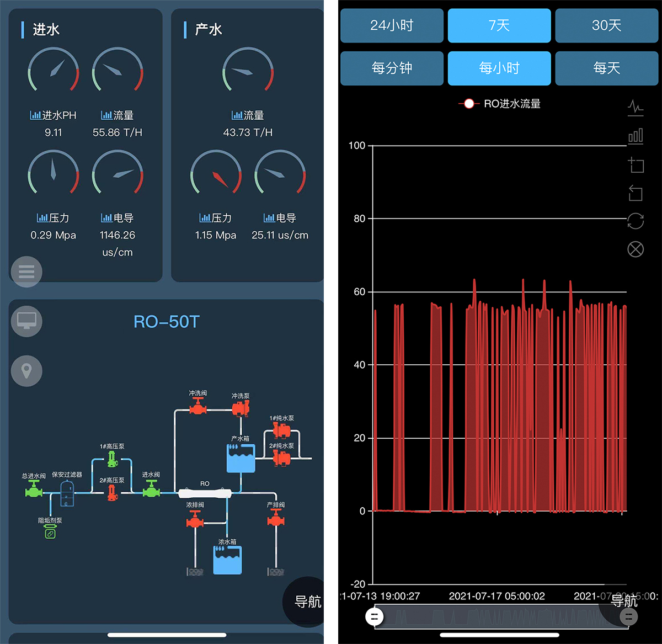Click the zoom reset icon
662x644 pixels.
coord(636,193)
